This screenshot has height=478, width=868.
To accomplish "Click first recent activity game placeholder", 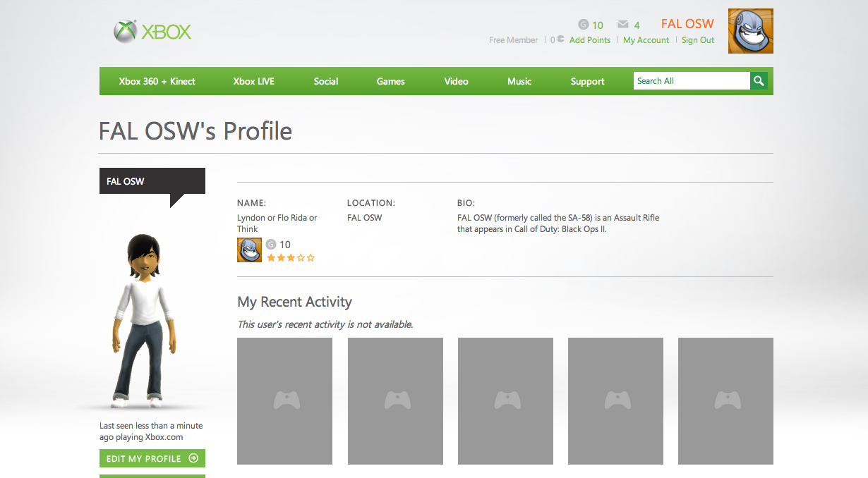I will [284, 401].
